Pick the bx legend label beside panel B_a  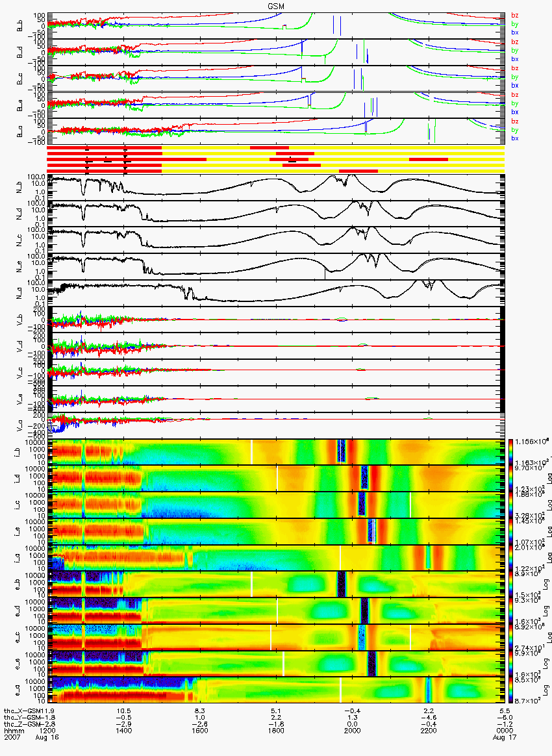[x=515, y=138]
